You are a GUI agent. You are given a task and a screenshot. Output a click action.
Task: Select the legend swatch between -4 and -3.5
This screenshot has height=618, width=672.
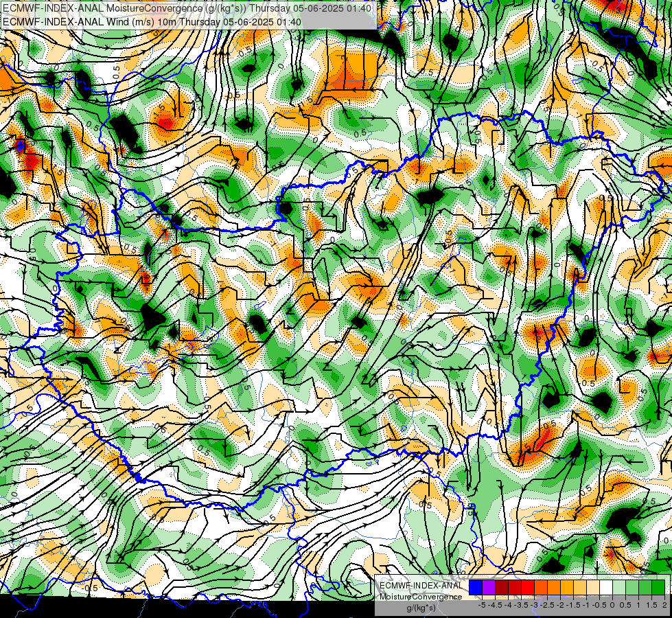pyautogui.click(x=515, y=587)
